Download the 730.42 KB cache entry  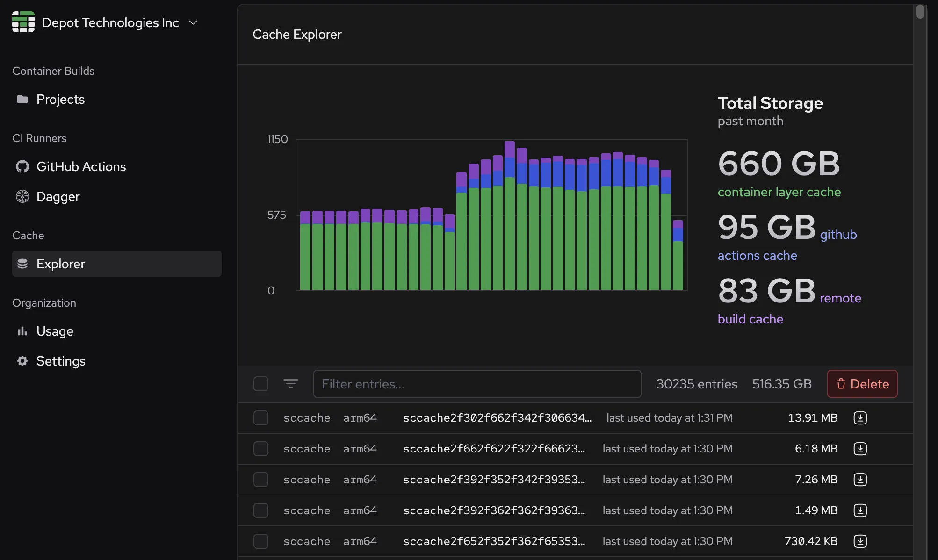pos(860,541)
